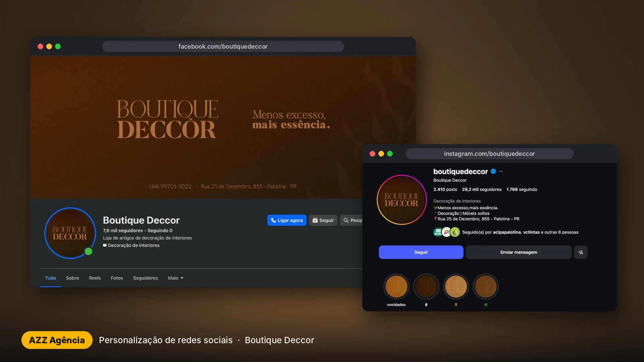Click the verified badge next to boutiquedeccor
The image size is (644, 362).
493,171
